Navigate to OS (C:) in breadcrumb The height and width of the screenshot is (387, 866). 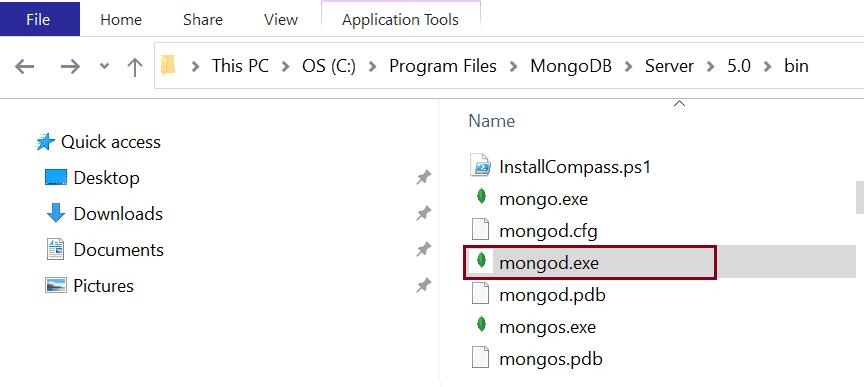(x=329, y=66)
